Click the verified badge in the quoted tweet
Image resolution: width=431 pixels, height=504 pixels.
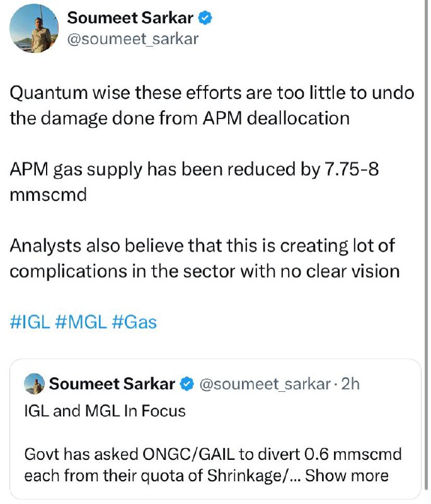[x=187, y=384]
